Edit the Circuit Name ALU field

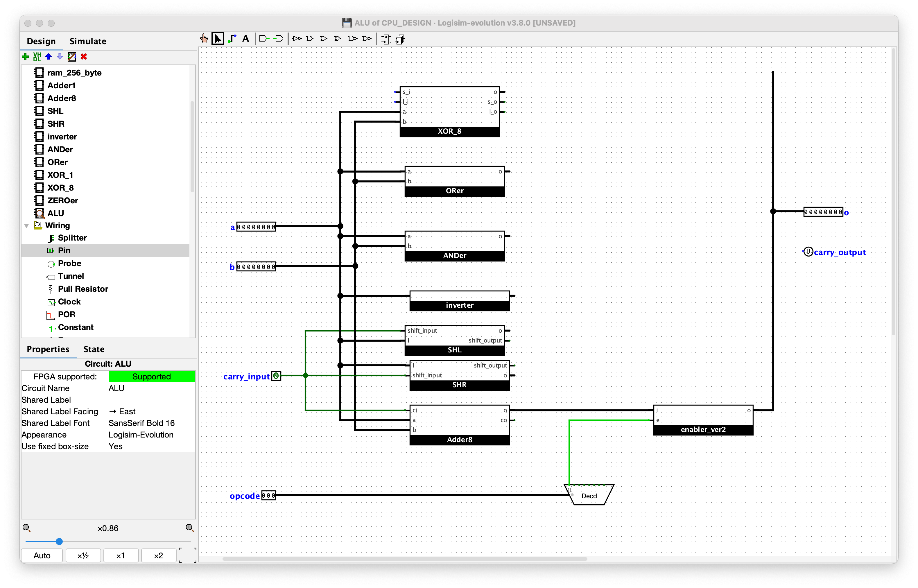[x=152, y=388]
